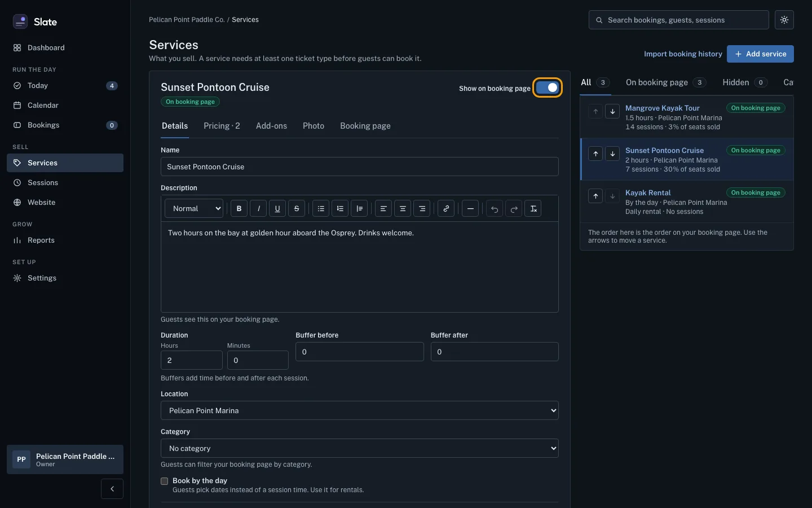The height and width of the screenshot is (508, 812).
Task: Show the Hidden services tab
Action: [x=745, y=82]
